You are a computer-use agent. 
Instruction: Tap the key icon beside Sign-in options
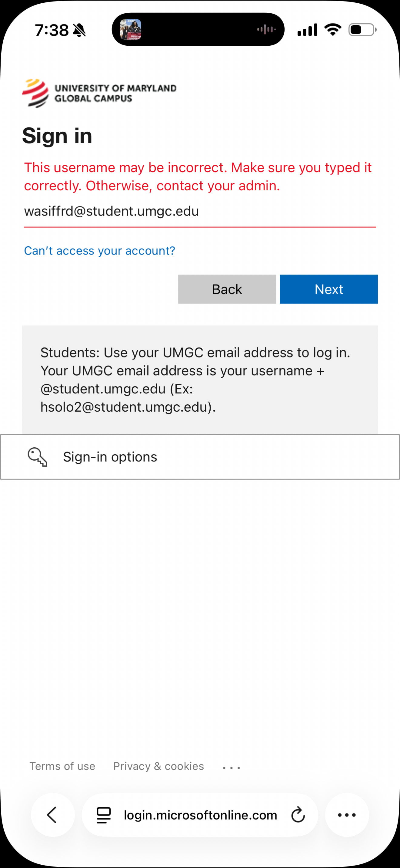coord(38,457)
